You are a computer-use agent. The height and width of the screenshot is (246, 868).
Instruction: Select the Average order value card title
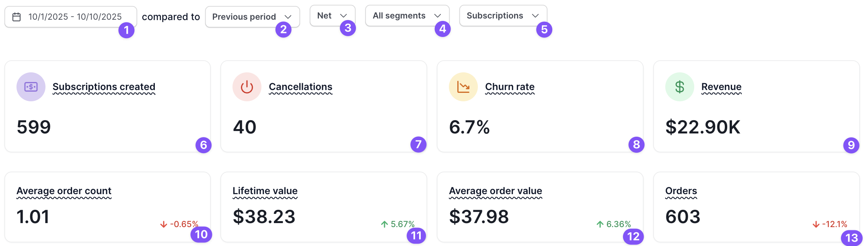496,191
